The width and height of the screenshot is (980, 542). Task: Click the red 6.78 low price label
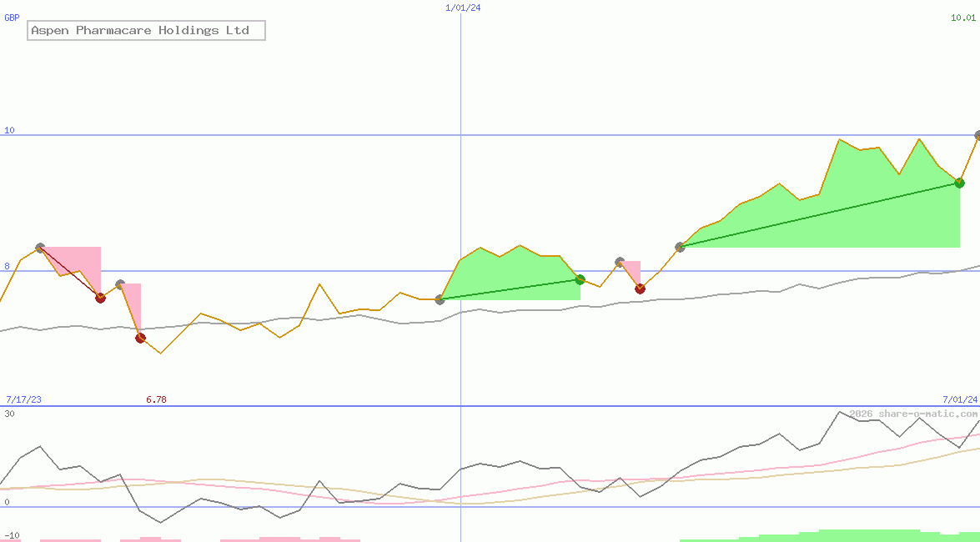tap(156, 399)
